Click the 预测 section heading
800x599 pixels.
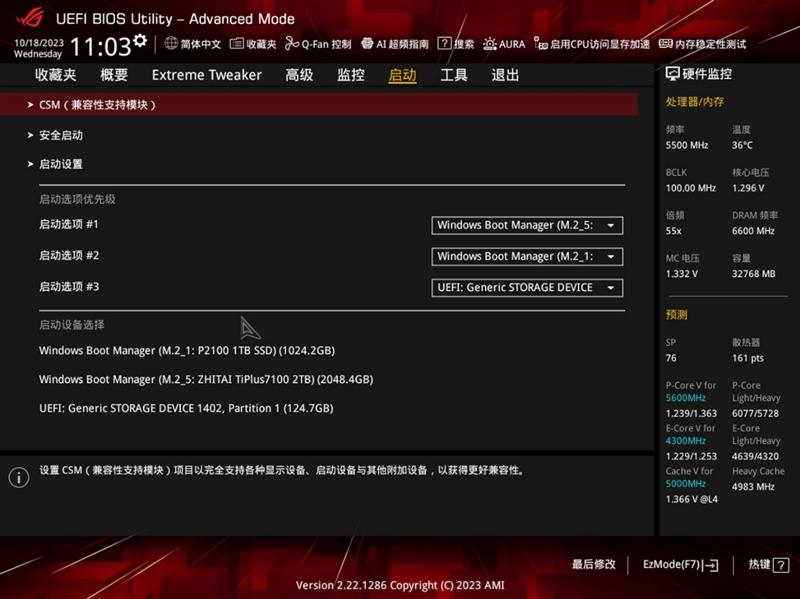click(677, 315)
